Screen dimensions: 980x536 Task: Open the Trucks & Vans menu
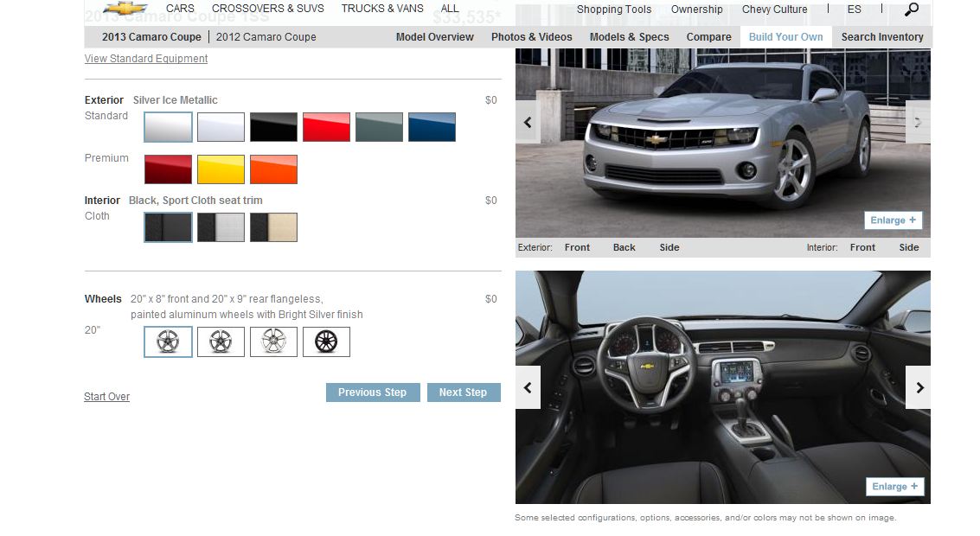point(382,9)
